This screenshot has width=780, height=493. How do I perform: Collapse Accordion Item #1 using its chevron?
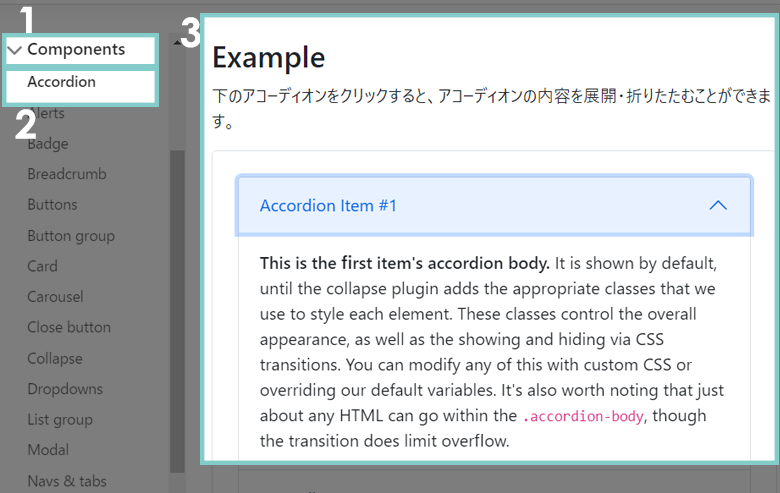(x=717, y=205)
